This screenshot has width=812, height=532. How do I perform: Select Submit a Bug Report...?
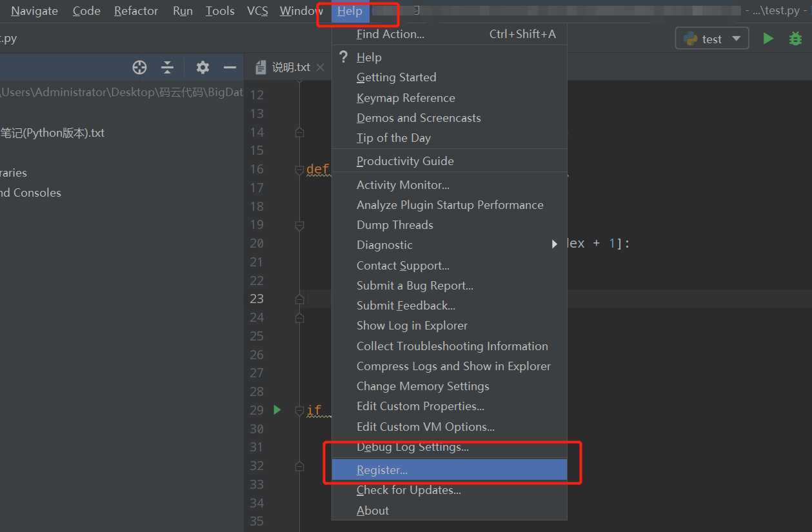point(450,286)
